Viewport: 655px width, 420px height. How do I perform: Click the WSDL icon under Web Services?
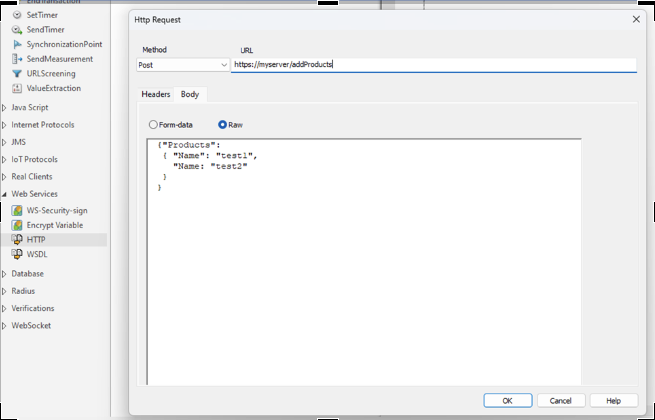click(17, 254)
